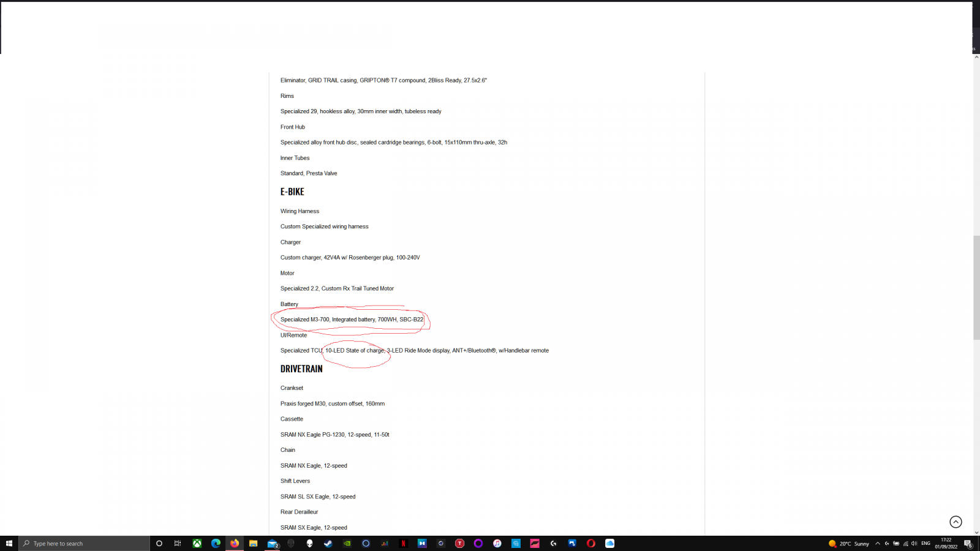The image size is (980, 551).
Task: Click the page vertical scrollbar thumb
Action: (976, 287)
